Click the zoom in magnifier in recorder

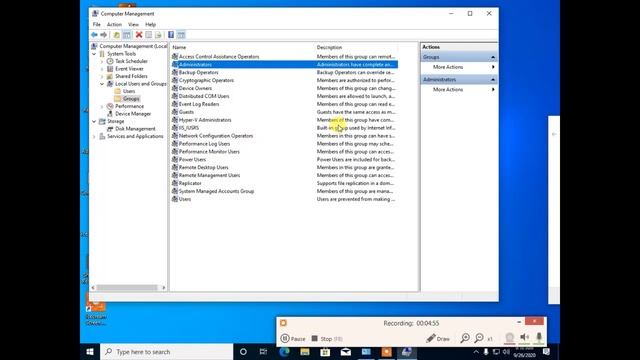[465, 338]
